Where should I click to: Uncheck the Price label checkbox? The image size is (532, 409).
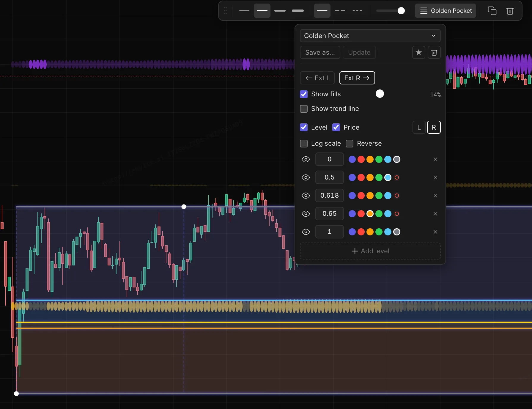pos(336,127)
